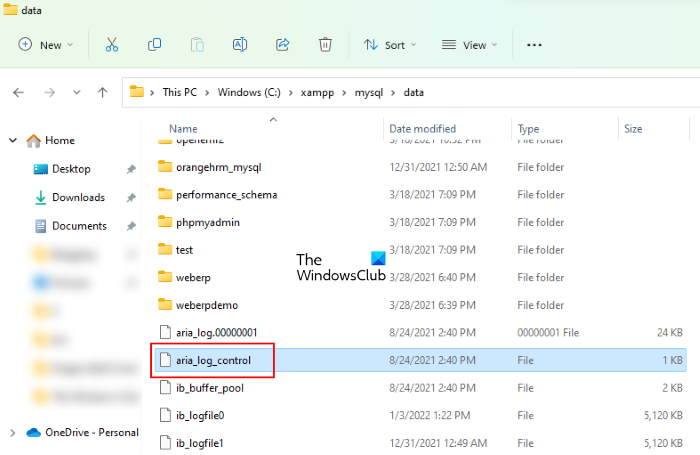Select the performance_schema folder
The height and width of the screenshot is (455, 700).
226,195
